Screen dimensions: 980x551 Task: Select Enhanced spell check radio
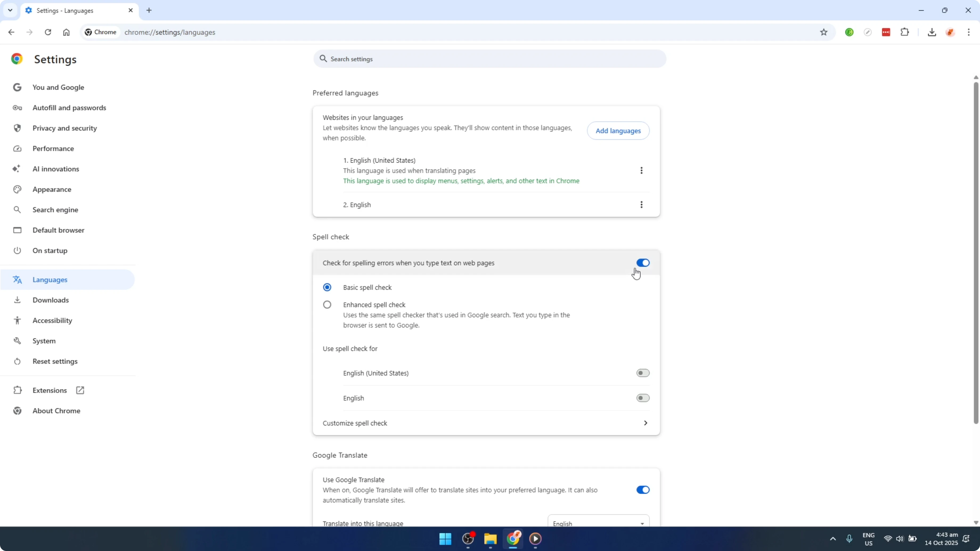coord(327,305)
